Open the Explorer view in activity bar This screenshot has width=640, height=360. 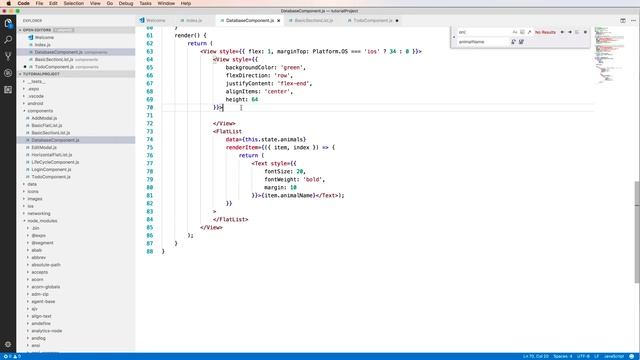pos(8,23)
